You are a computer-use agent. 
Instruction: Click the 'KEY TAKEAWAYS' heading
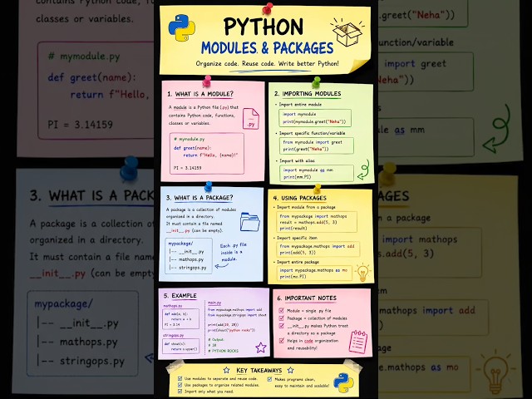(259, 370)
